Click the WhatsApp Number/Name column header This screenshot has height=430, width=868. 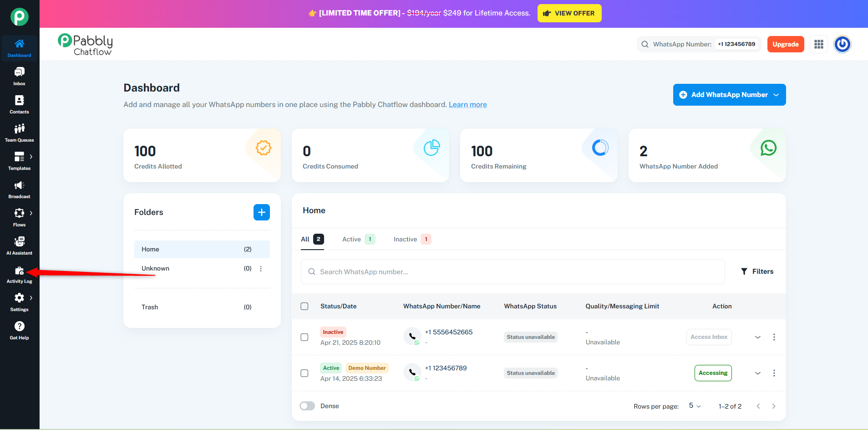(x=442, y=306)
